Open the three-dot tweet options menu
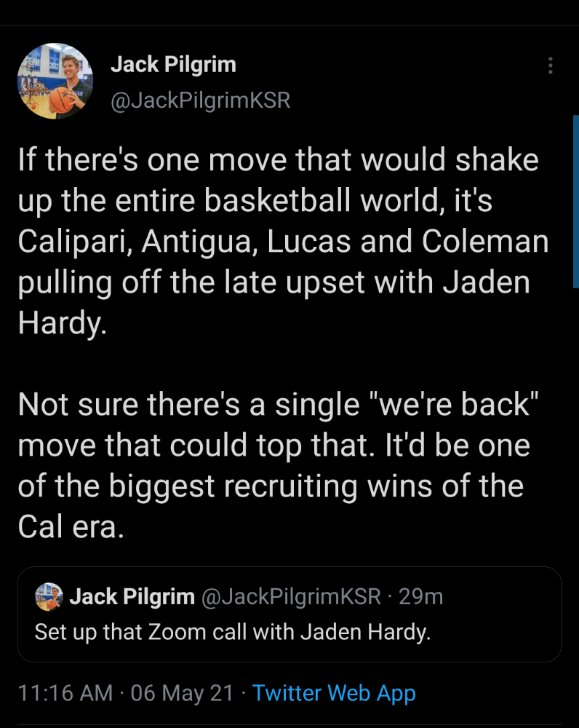 coord(551,66)
